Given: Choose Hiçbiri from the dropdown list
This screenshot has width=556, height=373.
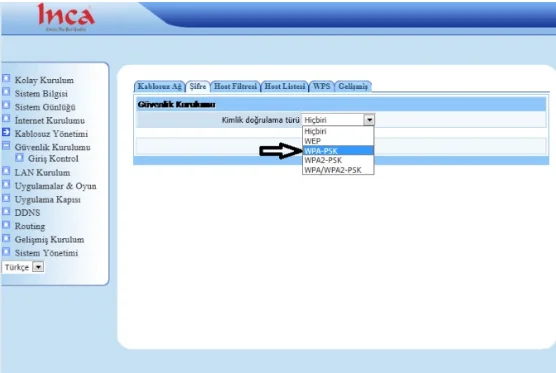Looking at the screenshot, I should 338,131.
